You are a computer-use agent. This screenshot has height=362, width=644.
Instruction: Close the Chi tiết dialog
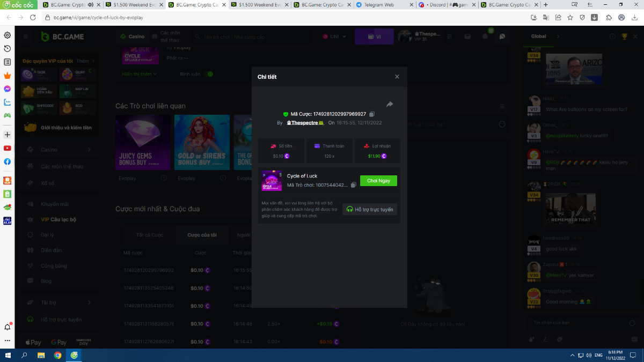point(397,77)
